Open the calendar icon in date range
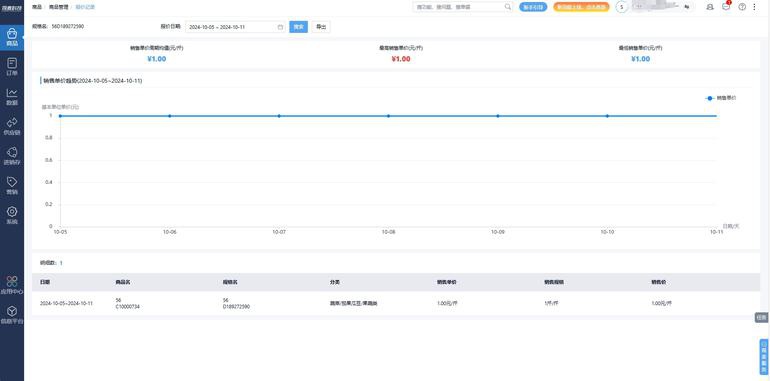 point(280,27)
